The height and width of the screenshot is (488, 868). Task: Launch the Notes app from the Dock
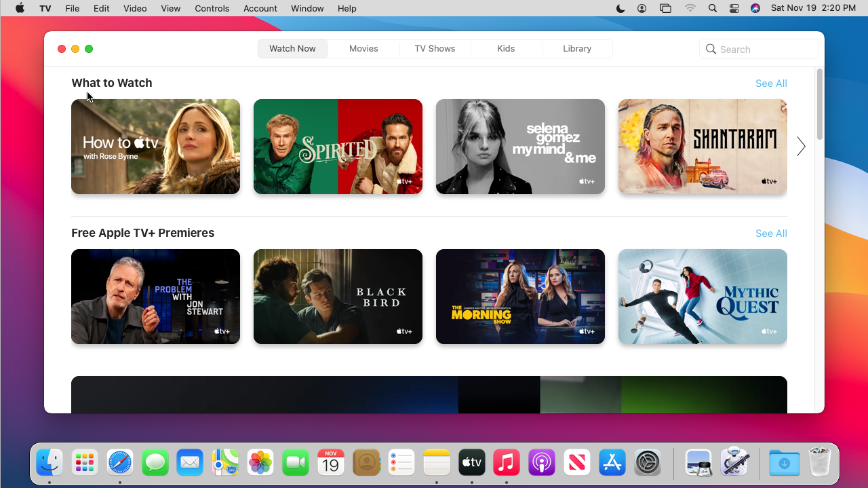[x=437, y=463]
